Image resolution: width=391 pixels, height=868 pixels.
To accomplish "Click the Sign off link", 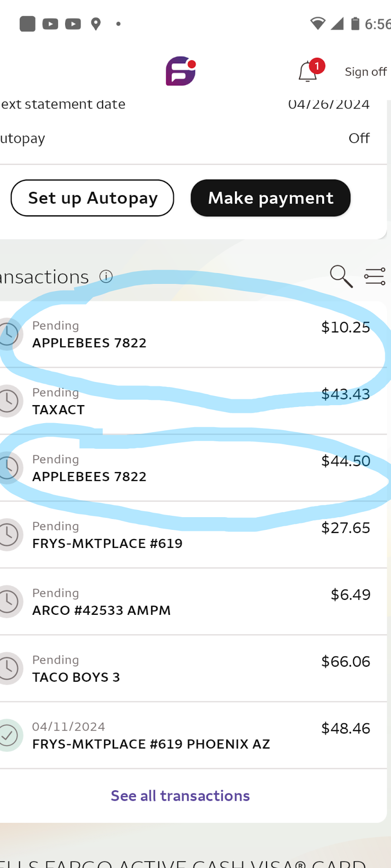I will click(365, 72).
